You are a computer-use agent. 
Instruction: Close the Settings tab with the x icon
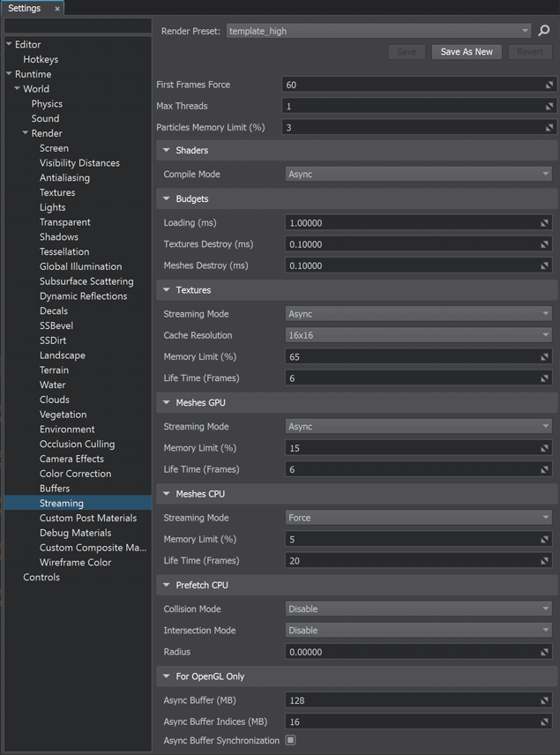pyautogui.click(x=57, y=9)
